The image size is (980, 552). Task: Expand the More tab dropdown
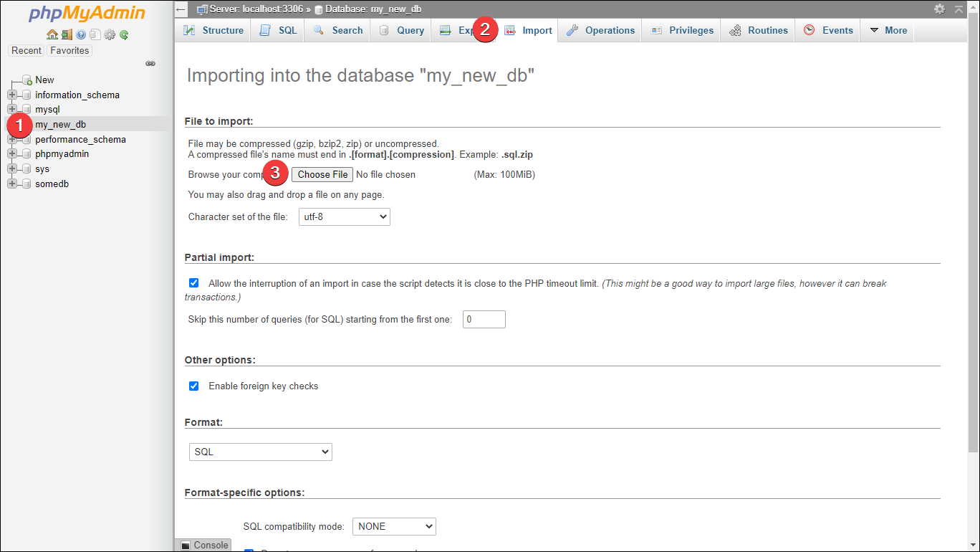point(888,30)
